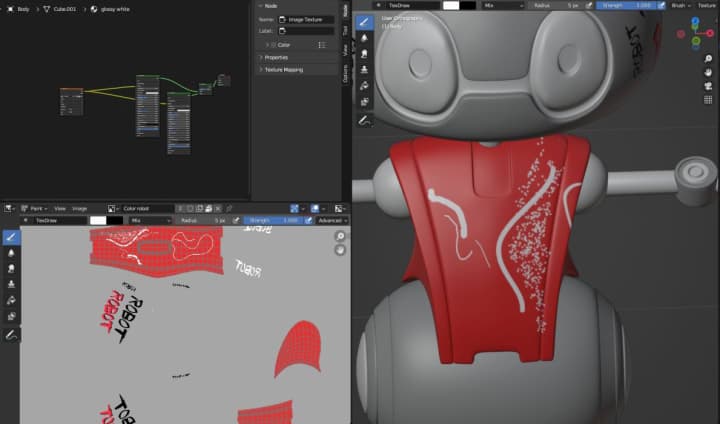
Task: Select the Soften tool in 3D viewport
Action: pyautogui.click(x=365, y=38)
